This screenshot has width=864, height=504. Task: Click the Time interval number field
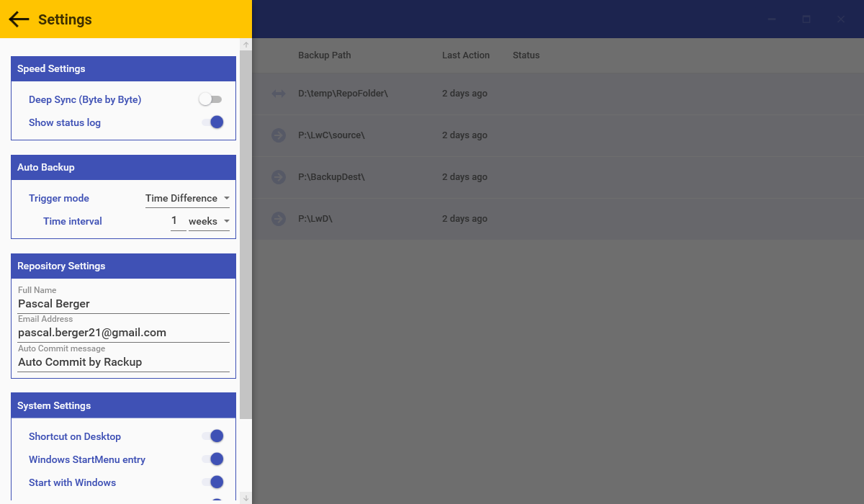tap(178, 222)
